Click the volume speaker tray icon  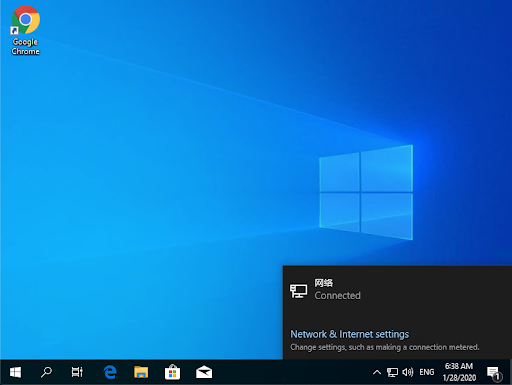coord(408,372)
